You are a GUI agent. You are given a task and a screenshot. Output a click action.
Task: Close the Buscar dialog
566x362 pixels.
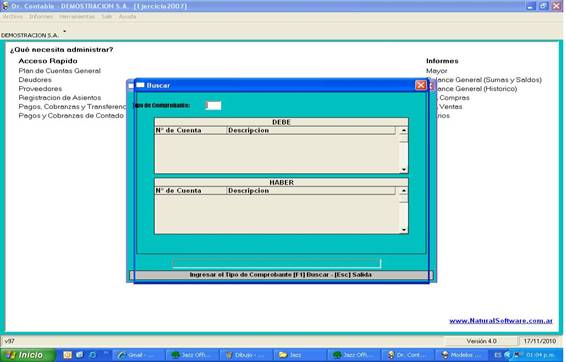coord(421,85)
